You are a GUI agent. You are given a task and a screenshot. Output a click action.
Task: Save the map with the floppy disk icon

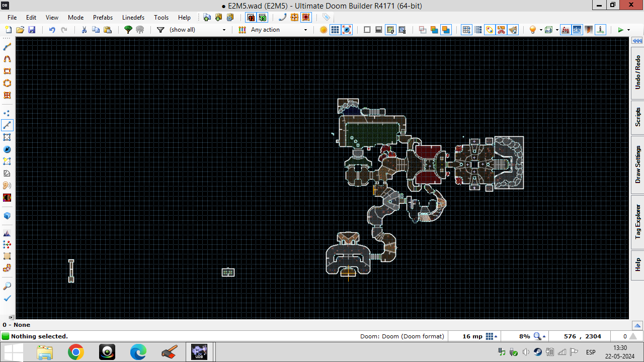click(32, 30)
